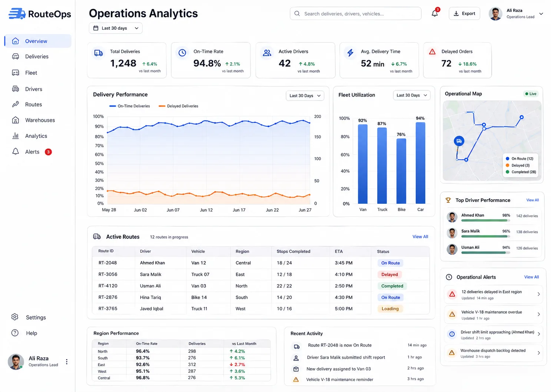Expand the Ali Raza profile menu chevron
This screenshot has height=392, width=551.
[541, 14]
